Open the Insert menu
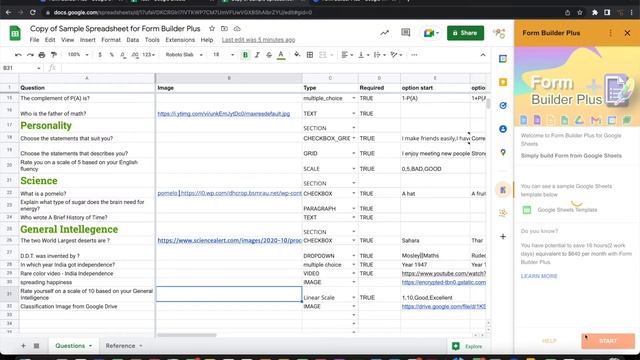640x360 pixels. (87, 40)
